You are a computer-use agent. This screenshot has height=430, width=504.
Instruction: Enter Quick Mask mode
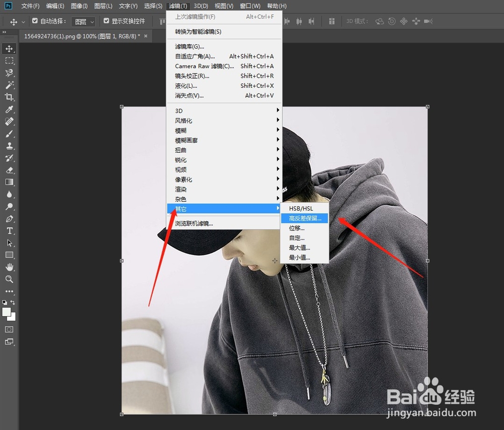(9, 329)
